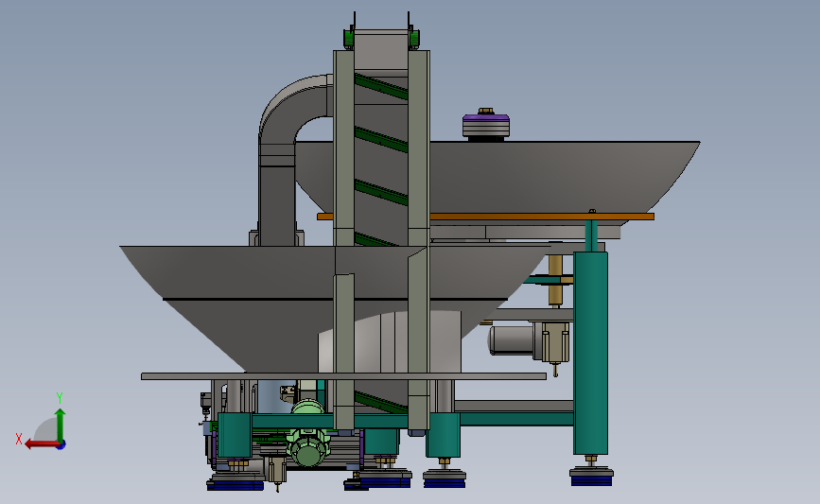Click the green Y axis arrow of triad

tap(61, 426)
